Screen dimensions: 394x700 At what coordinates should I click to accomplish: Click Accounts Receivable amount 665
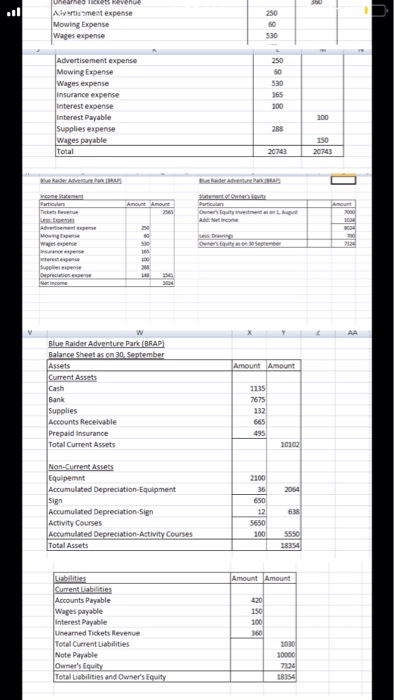(x=260, y=422)
